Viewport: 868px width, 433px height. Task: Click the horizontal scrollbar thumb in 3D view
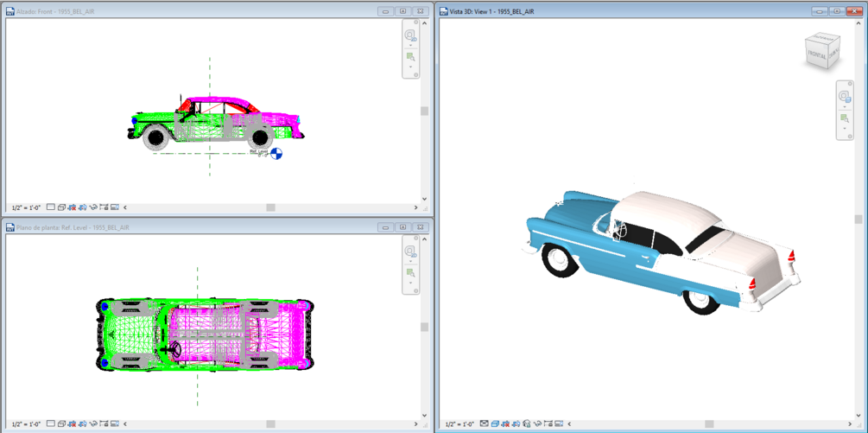coord(709,424)
